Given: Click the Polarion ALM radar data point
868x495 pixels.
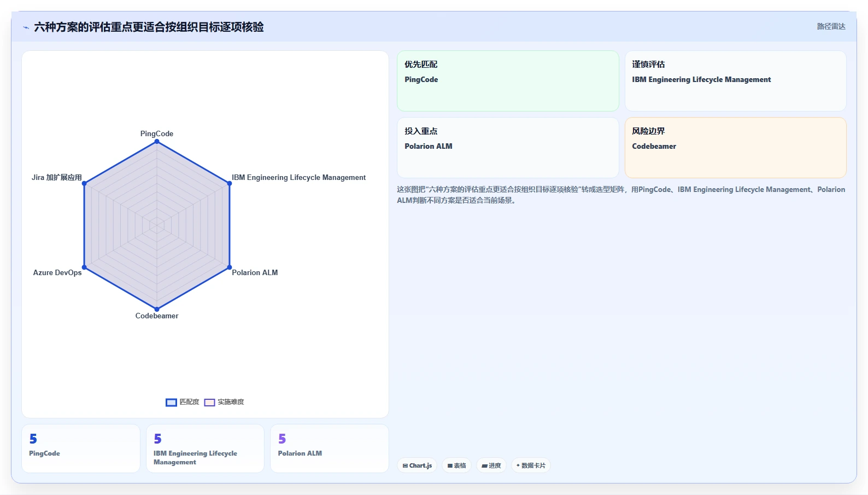Looking at the screenshot, I should pos(230,267).
